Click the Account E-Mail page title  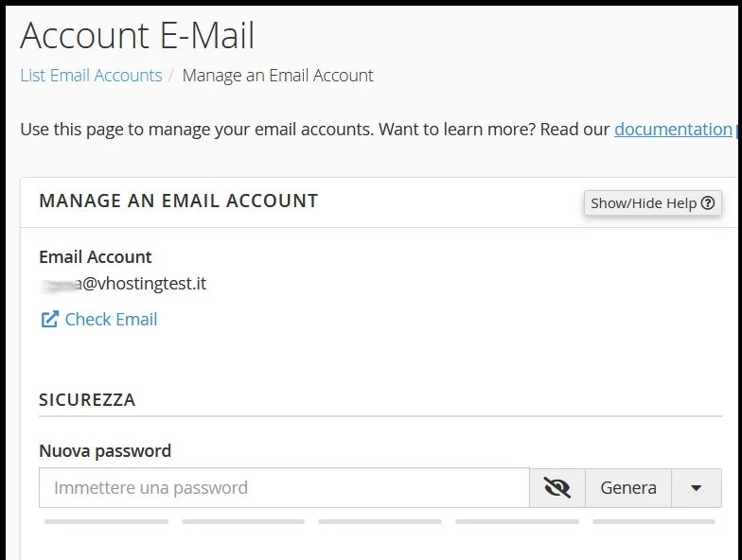coord(137,36)
